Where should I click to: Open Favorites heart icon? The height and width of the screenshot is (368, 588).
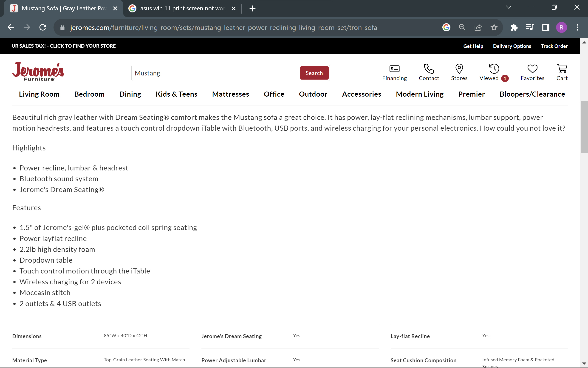[532, 72]
